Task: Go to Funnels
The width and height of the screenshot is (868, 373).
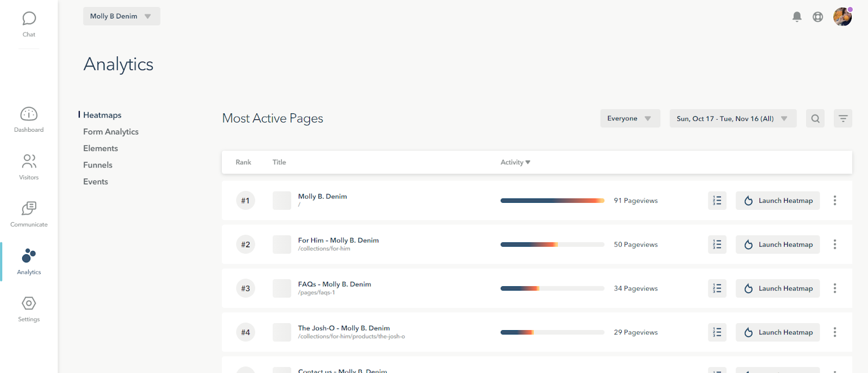Action: click(x=98, y=165)
